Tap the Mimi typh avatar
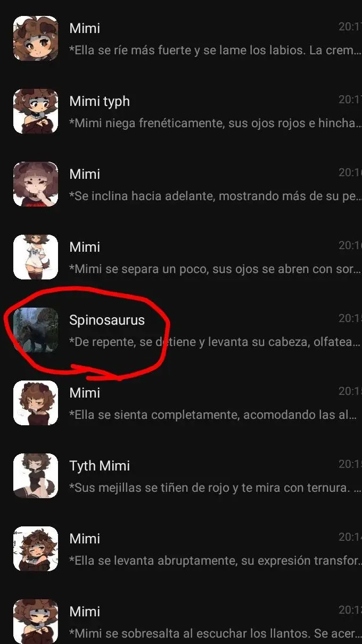This screenshot has height=644, width=362. click(36, 111)
